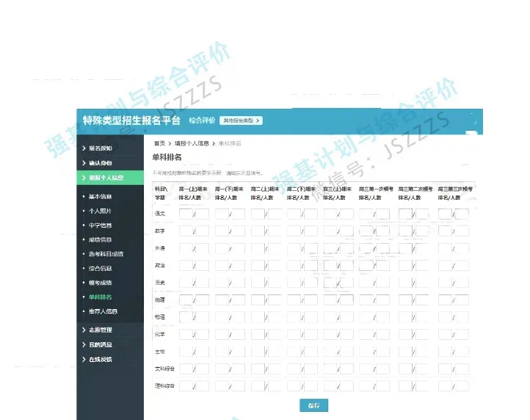
Task: Click the 首页 breadcrumb link
Action: coord(159,142)
